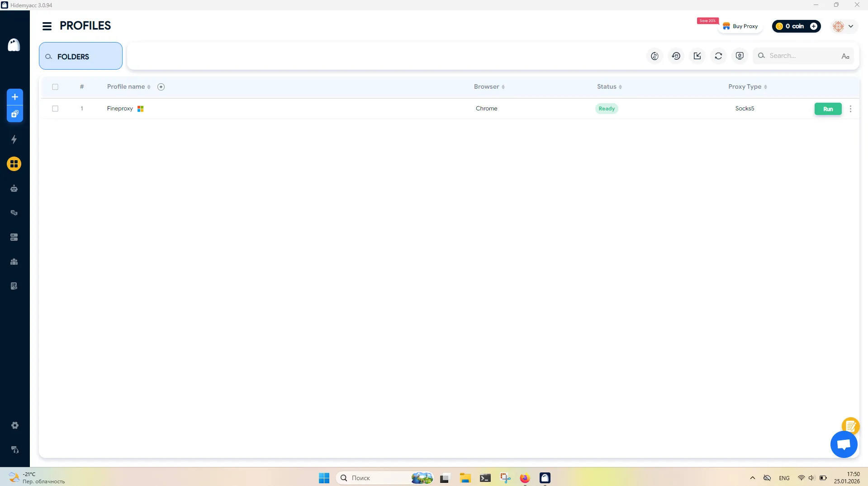Open the terminal from the taskbar
This screenshot has width=868, height=486.
click(x=485, y=478)
